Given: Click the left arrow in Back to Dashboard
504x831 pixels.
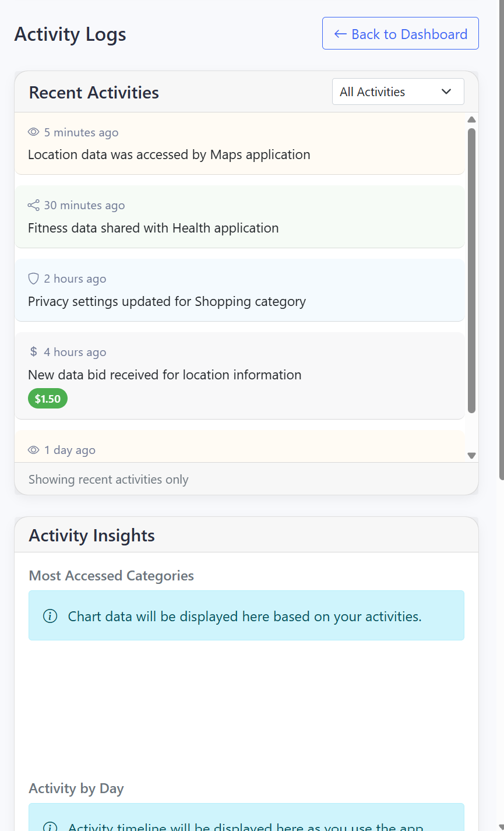Looking at the screenshot, I should (x=339, y=33).
